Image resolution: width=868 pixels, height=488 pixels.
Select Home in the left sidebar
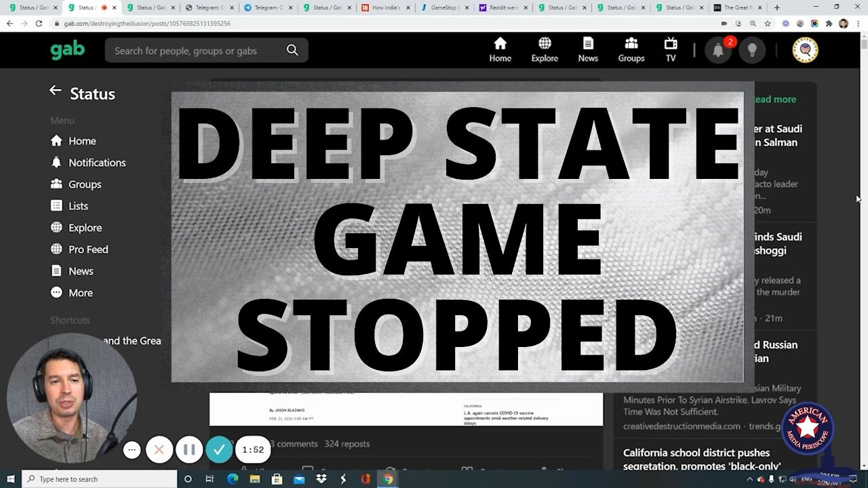(x=73, y=141)
